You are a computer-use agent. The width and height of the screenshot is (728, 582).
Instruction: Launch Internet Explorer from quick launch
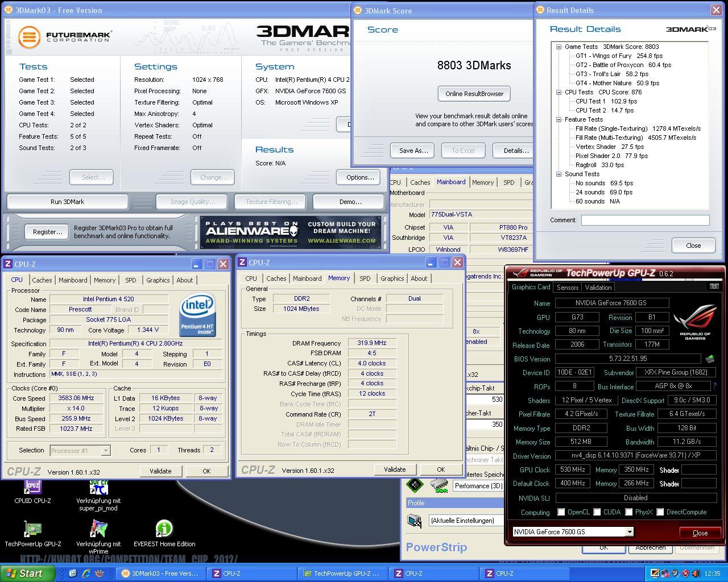pyautogui.click(x=86, y=573)
